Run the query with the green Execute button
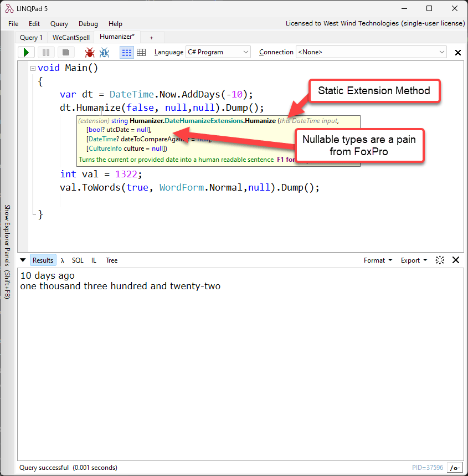 pyautogui.click(x=26, y=52)
